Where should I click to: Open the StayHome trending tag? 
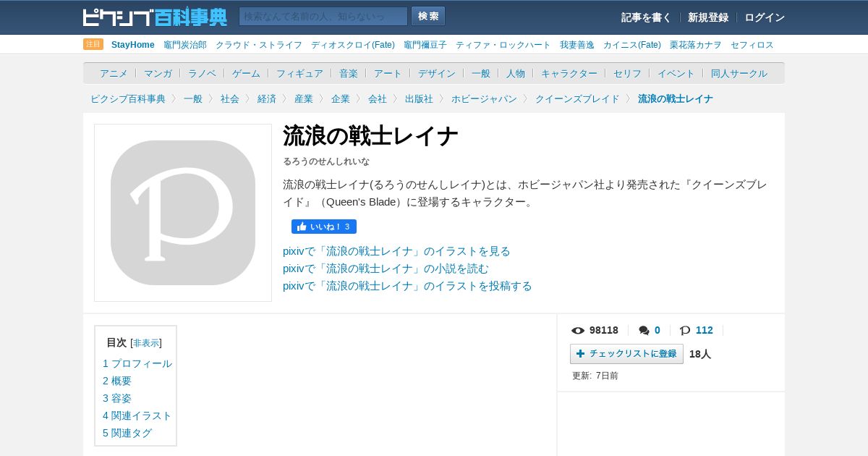coord(133,45)
